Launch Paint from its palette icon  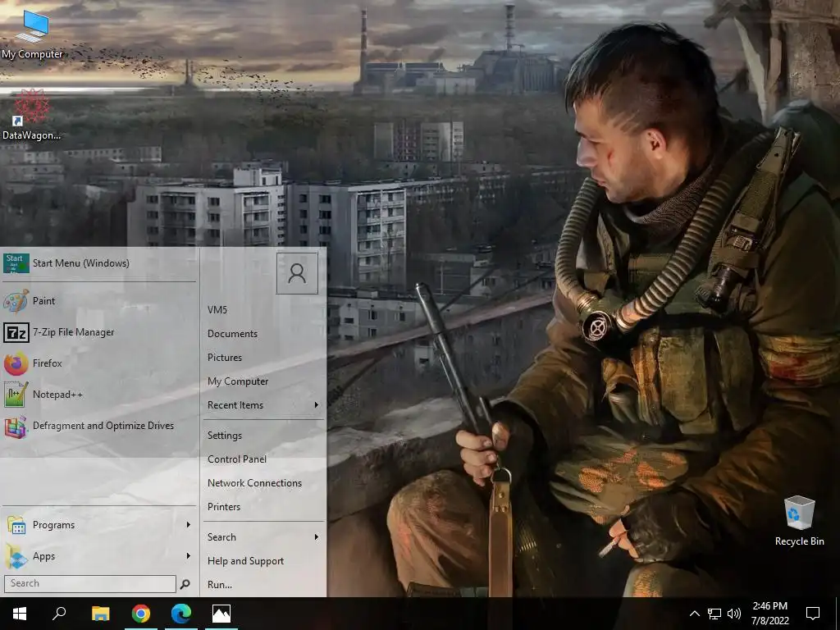pos(16,301)
